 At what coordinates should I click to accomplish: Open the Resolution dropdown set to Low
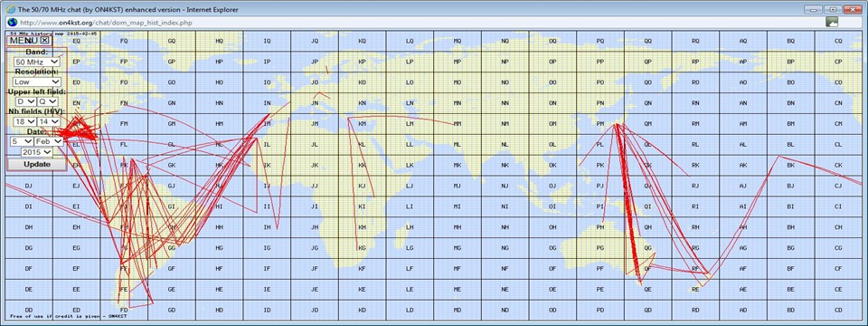click(37, 81)
